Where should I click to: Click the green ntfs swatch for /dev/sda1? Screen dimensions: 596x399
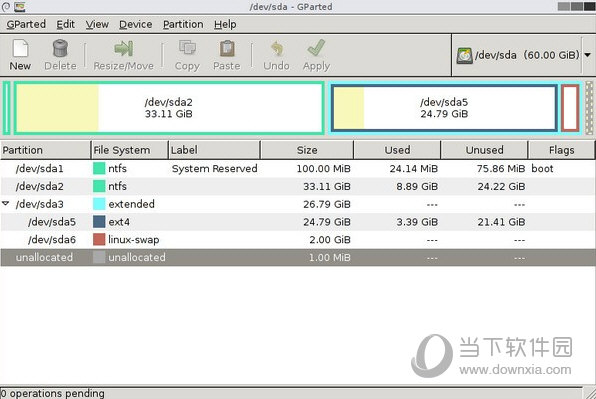[99, 168]
